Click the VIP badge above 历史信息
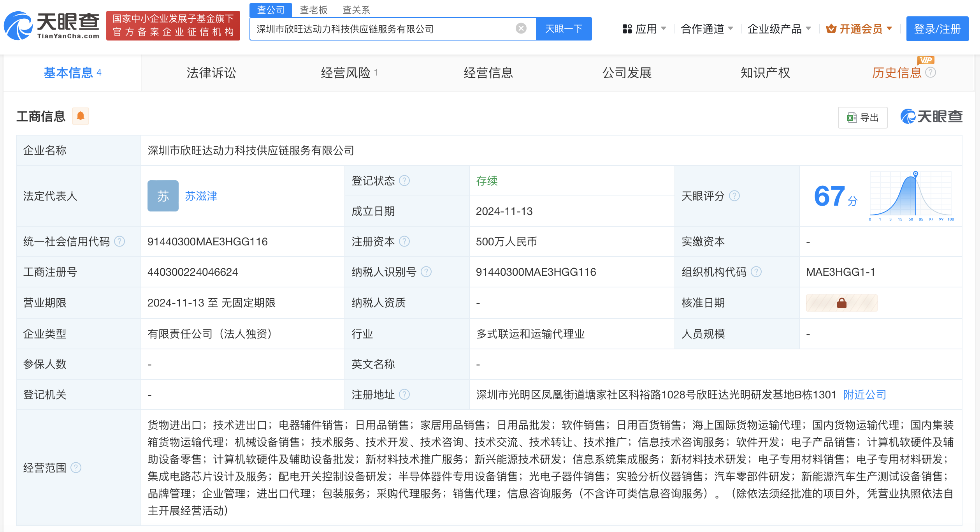Screen dimensions: 980x532 point(926,60)
